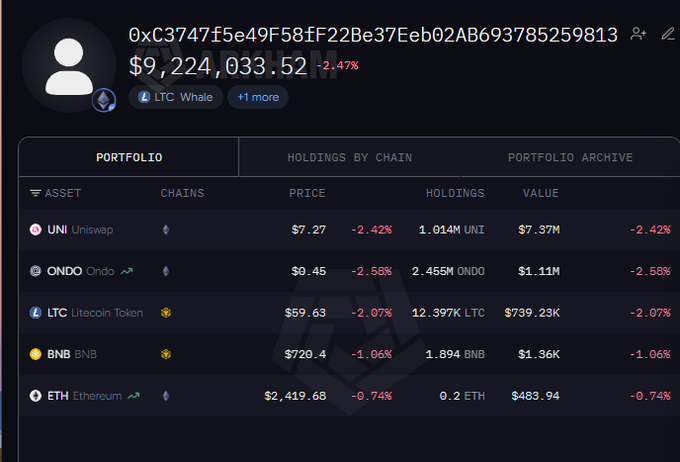The width and height of the screenshot is (680, 462).
Task: Click the ETH token logo icon
Action: click(x=36, y=396)
